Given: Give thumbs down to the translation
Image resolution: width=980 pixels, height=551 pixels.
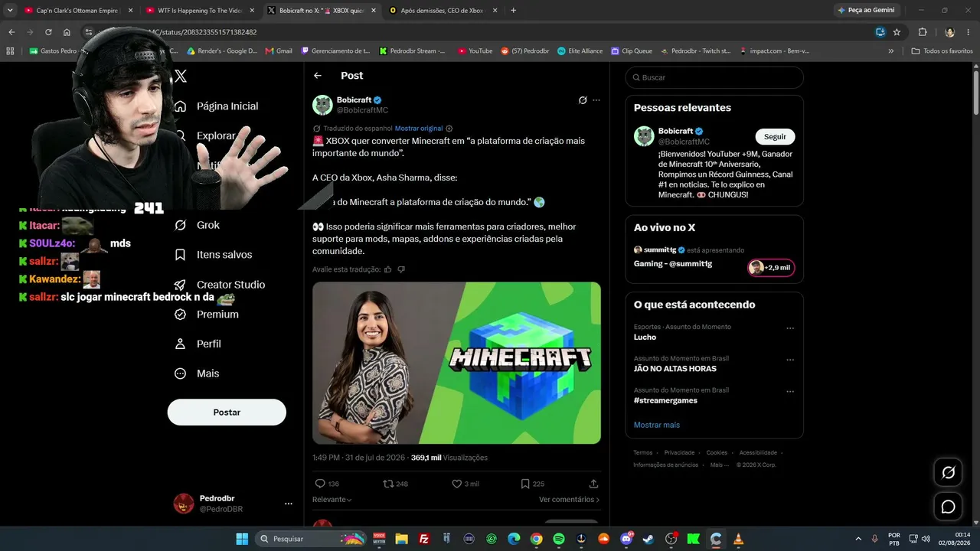Looking at the screenshot, I should [x=401, y=269].
